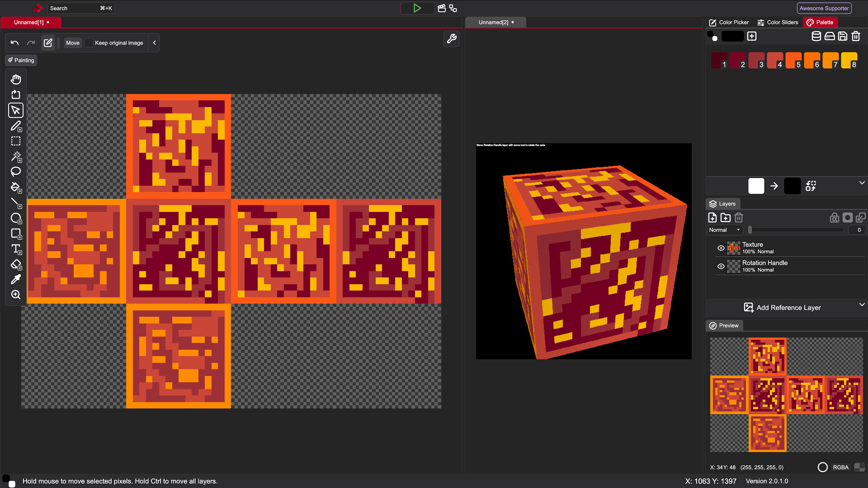Select the Bucket fill tool

[x=16, y=187]
